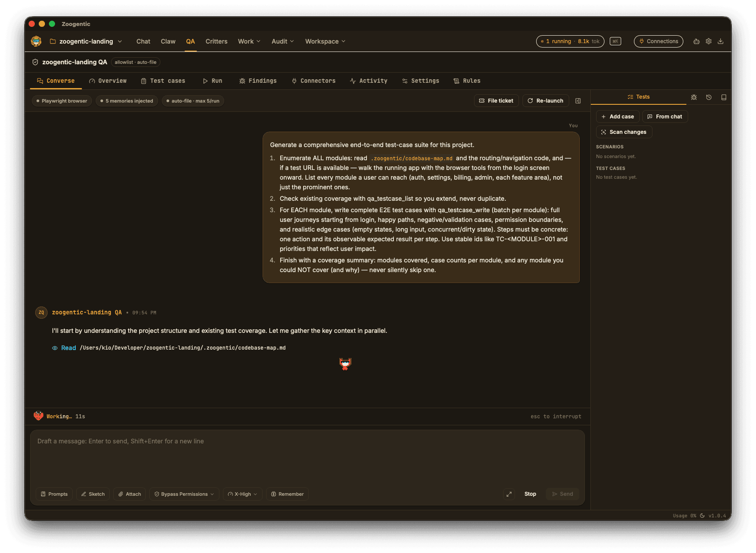This screenshot has height=553, width=756.
Task: Expand the message draft box icon
Action: click(509, 494)
